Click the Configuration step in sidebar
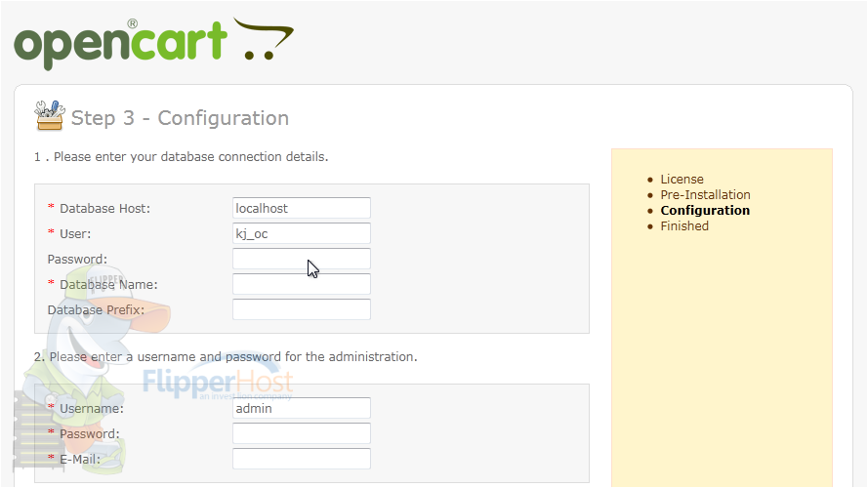The image size is (868, 488). click(705, 210)
